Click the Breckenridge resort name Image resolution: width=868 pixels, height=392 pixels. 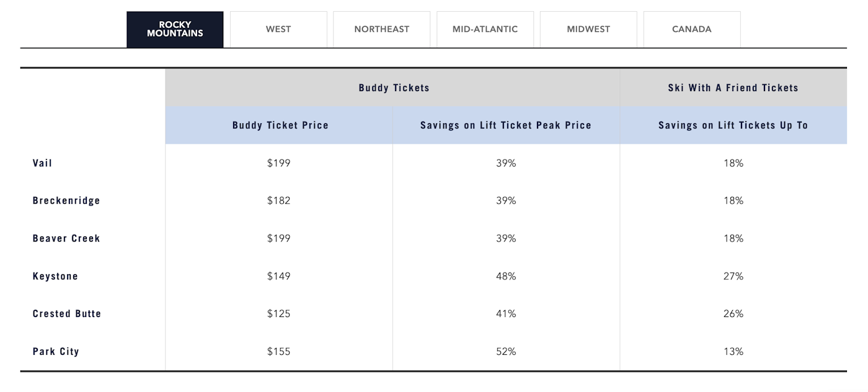(x=66, y=201)
